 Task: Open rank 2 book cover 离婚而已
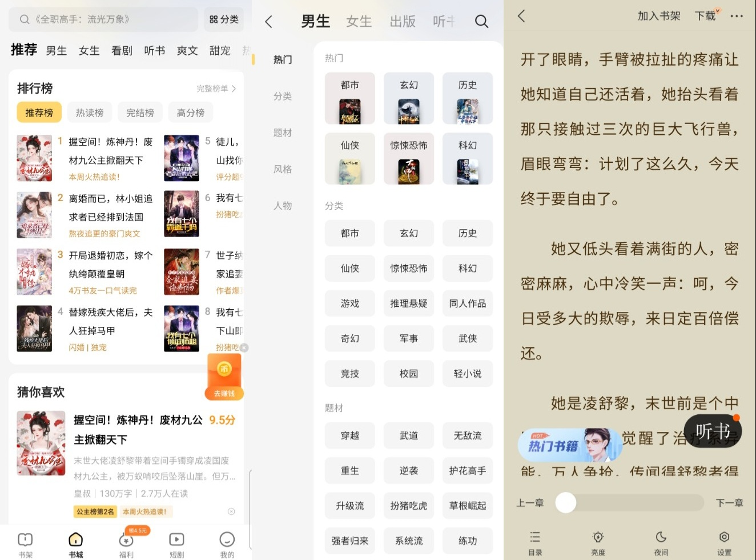[x=34, y=215]
